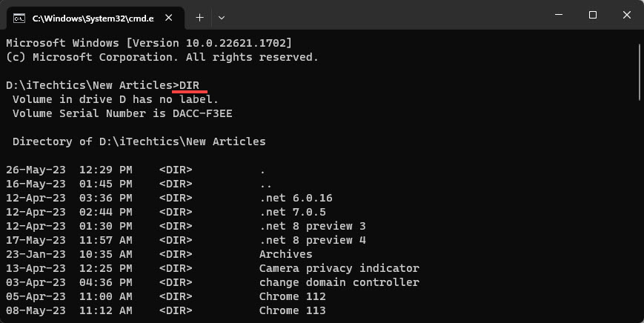
Task: Click the serial number DACC-F3EE
Action: [202, 113]
